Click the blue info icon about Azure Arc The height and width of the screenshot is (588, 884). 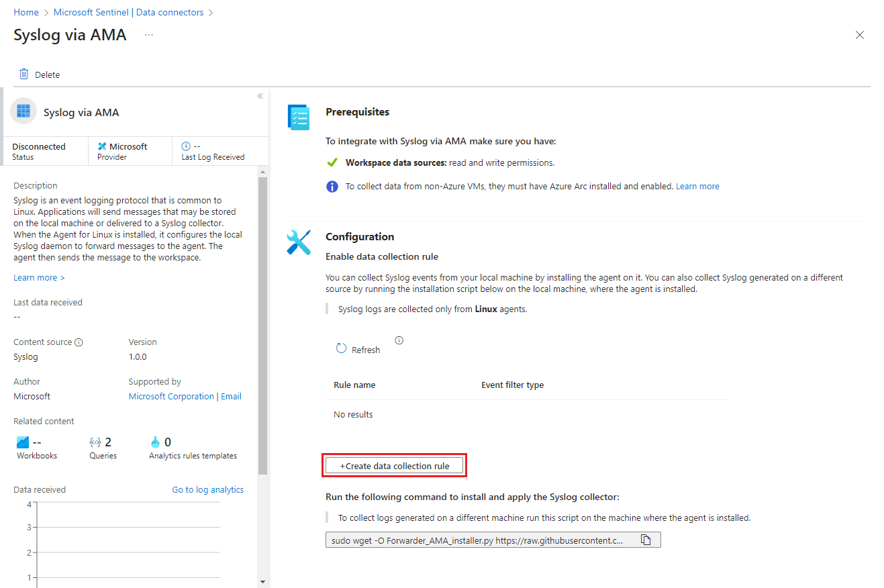332,186
